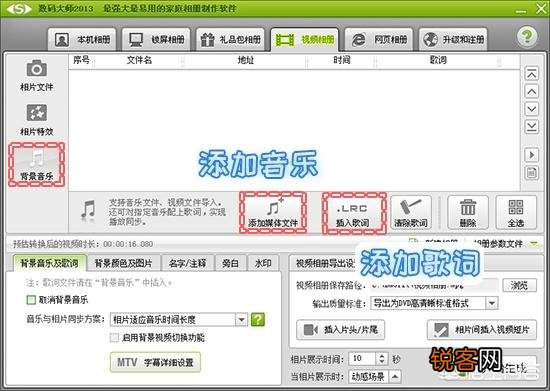This screenshot has width=550, height=391.
Task: Click 浏览 browse button
Action: (x=519, y=285)
